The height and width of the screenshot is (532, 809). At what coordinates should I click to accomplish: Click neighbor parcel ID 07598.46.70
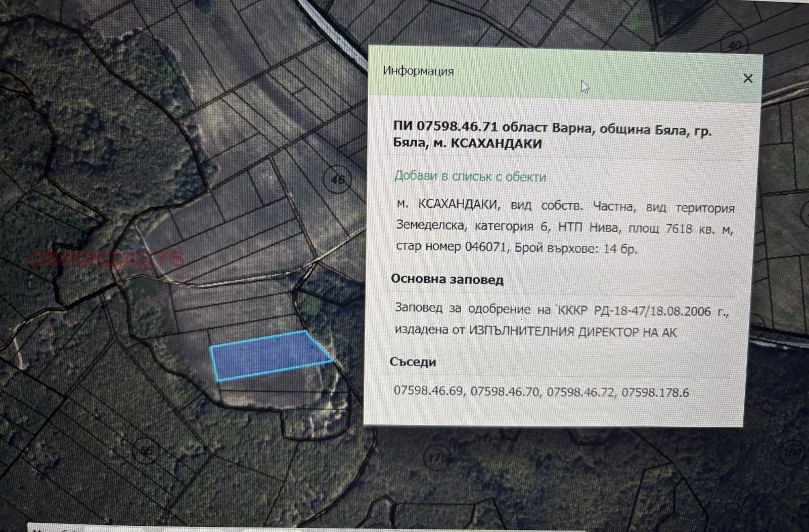click(505, 391)
